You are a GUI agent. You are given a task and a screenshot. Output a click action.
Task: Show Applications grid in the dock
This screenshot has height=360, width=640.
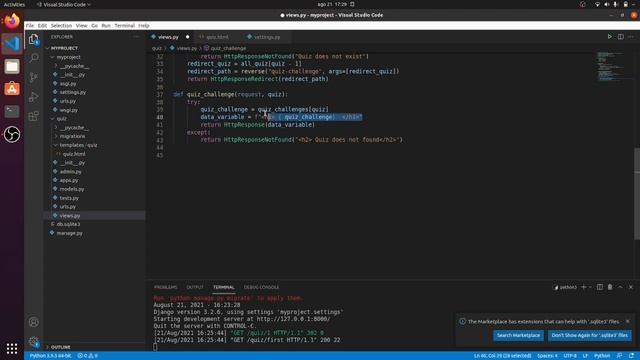(12, 348)
